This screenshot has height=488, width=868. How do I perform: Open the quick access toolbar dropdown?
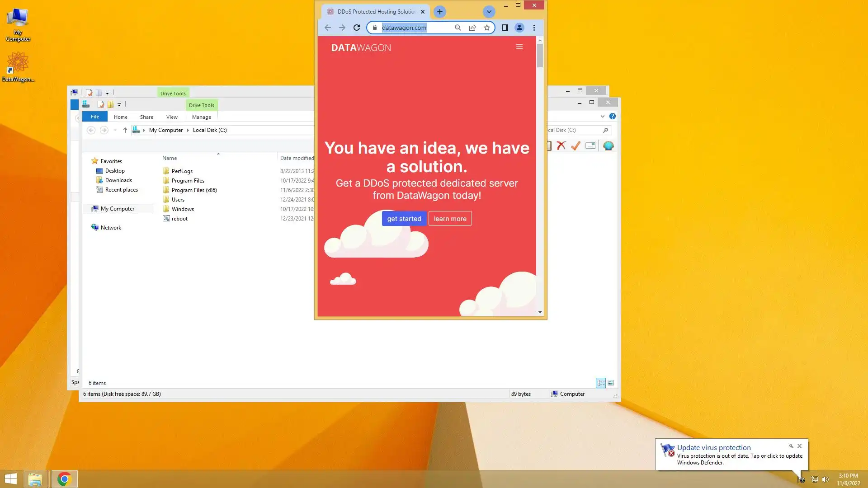coord(119,104)
